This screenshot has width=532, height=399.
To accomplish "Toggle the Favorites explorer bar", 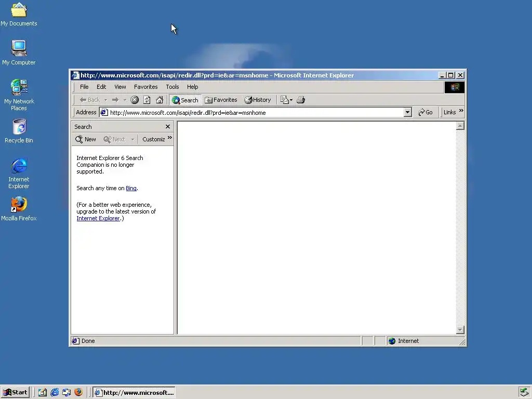I will (221, 100).
